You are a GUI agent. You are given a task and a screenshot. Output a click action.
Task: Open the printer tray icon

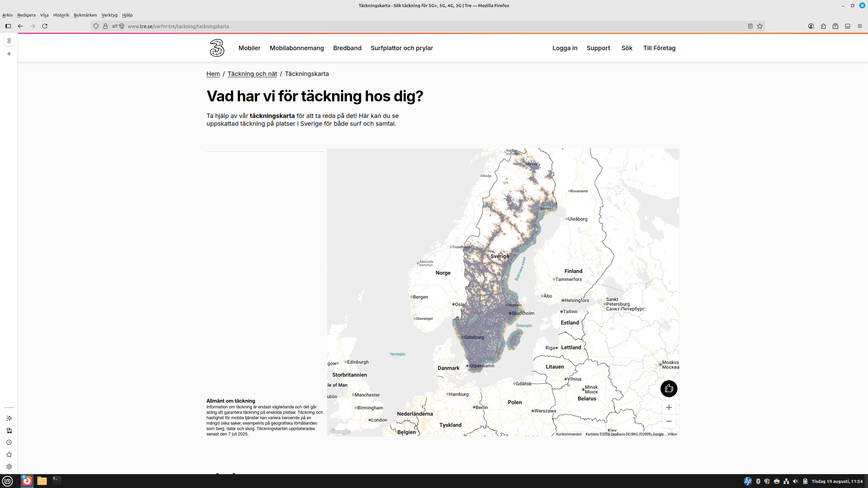tap(776, 481)
